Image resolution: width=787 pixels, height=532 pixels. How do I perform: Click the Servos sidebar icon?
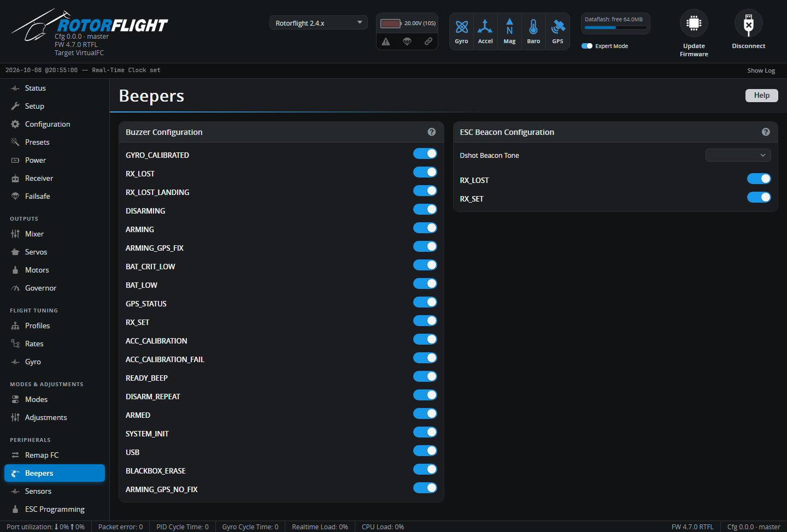tap(15, 252)
